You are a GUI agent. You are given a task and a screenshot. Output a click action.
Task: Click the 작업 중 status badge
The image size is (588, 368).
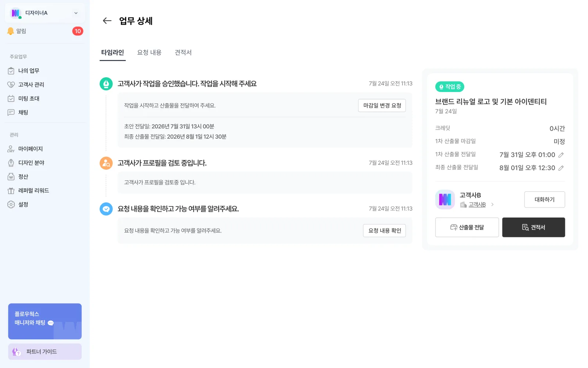point(450,87)
